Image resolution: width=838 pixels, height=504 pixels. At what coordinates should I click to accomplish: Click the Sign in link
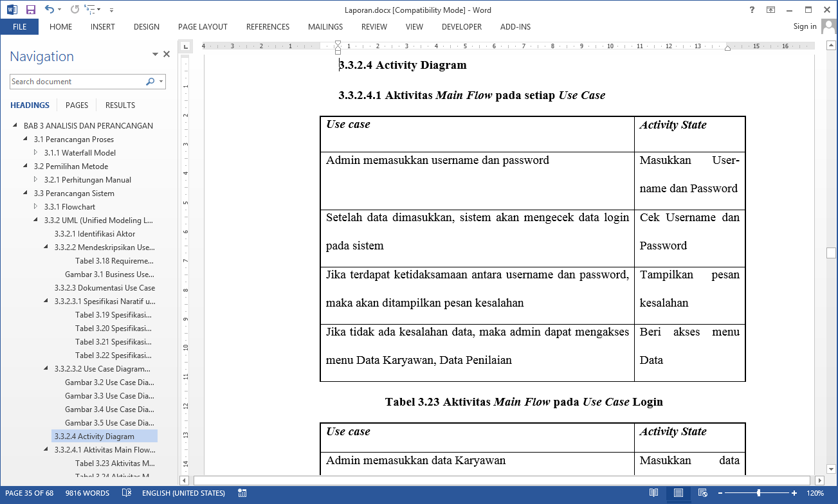805,26
